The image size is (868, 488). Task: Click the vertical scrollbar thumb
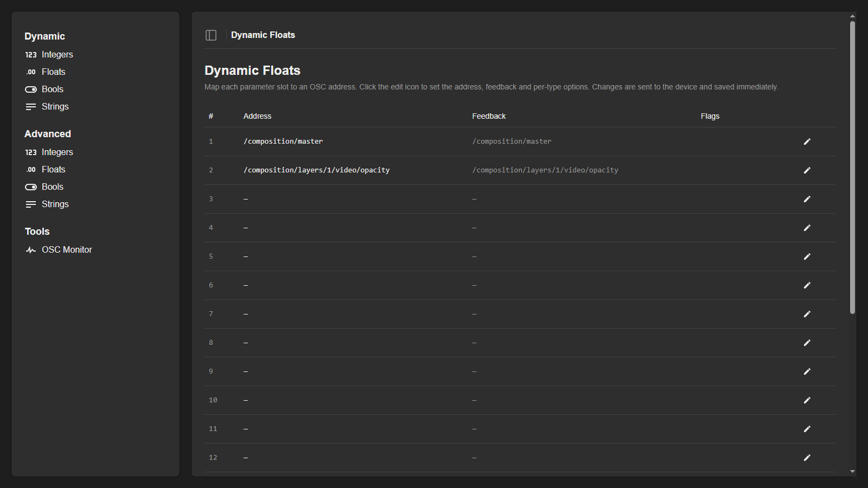pos(852,168)
